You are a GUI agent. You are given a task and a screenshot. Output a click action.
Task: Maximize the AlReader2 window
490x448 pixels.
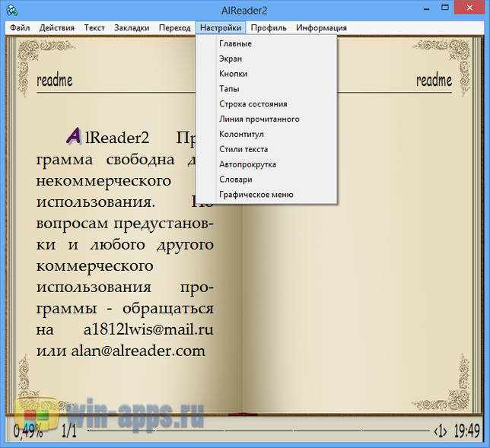pyautogui.click(x=444, y=8)
